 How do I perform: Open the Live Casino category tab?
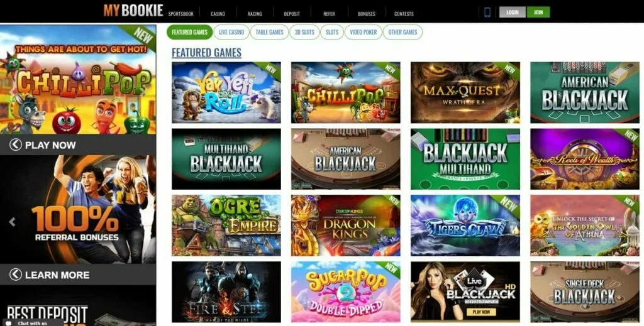[x=231, y=32]
